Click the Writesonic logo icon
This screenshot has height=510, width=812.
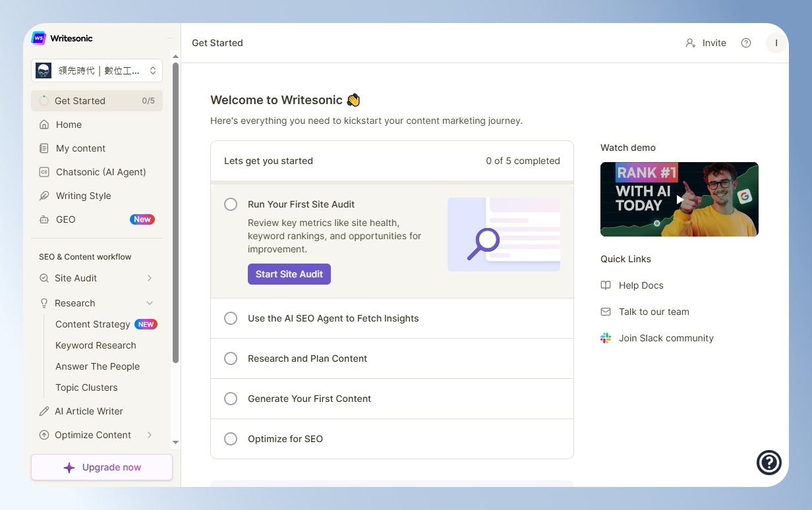[x=39, y=38]
